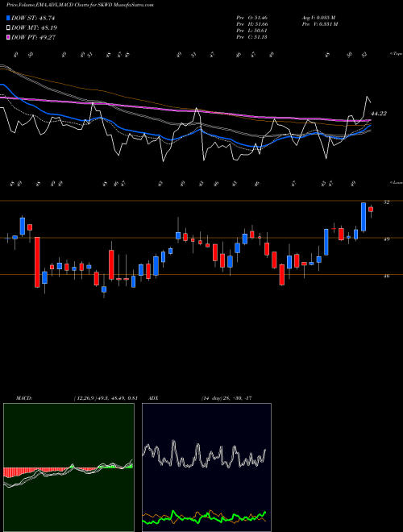Click the 52 price axis label
This screenshot has height=532, width=403.
click(386, 202)
